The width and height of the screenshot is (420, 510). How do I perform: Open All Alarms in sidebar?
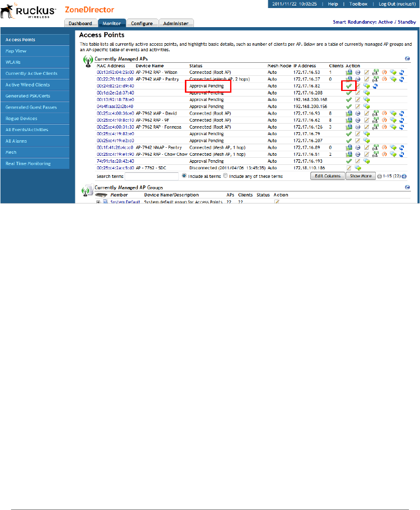(x=35, y=141)
